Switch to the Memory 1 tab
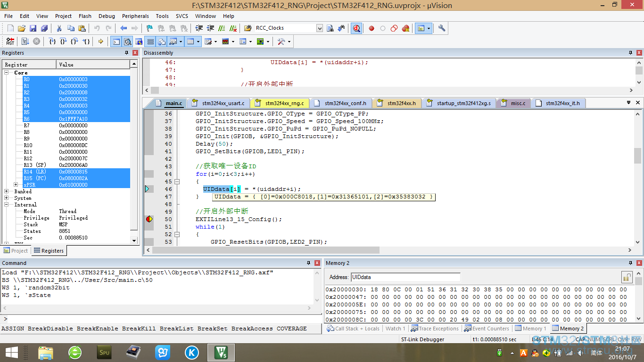The image size is (644, 362). click(x=531, y=329)
